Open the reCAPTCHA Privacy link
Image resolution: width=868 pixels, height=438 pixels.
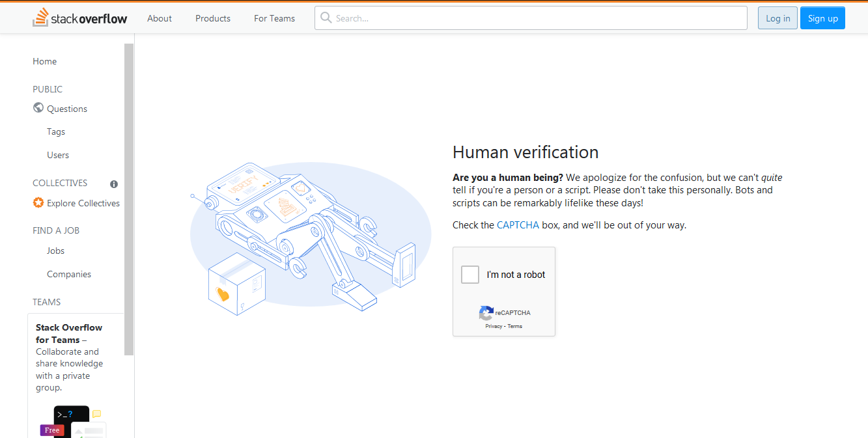pyautogui.click(x=494, y=326)
